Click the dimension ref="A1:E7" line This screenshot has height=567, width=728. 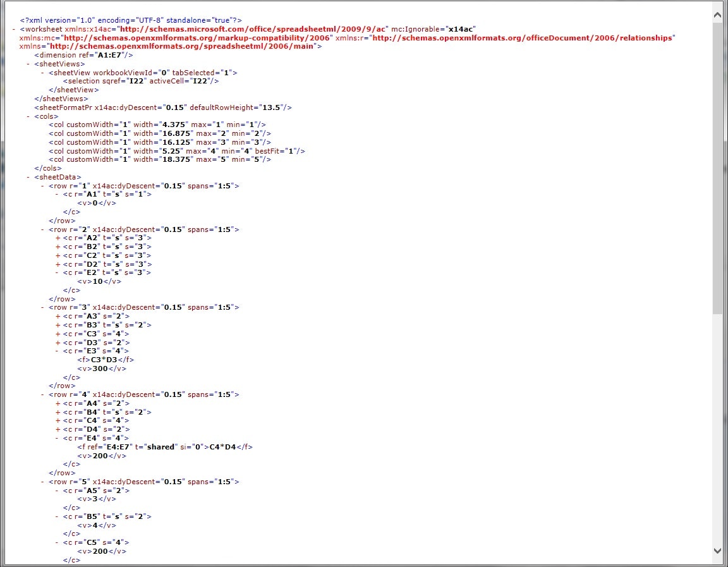point(83,55)
